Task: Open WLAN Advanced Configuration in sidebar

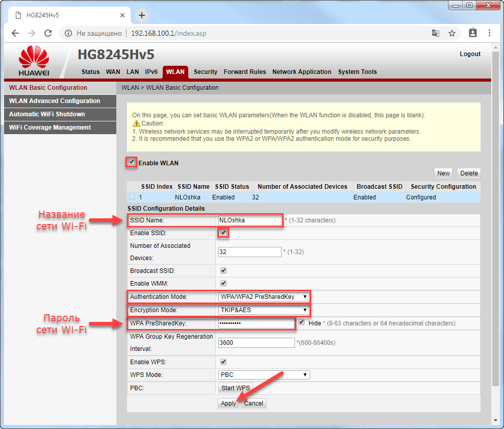Action: click(55, 101)
